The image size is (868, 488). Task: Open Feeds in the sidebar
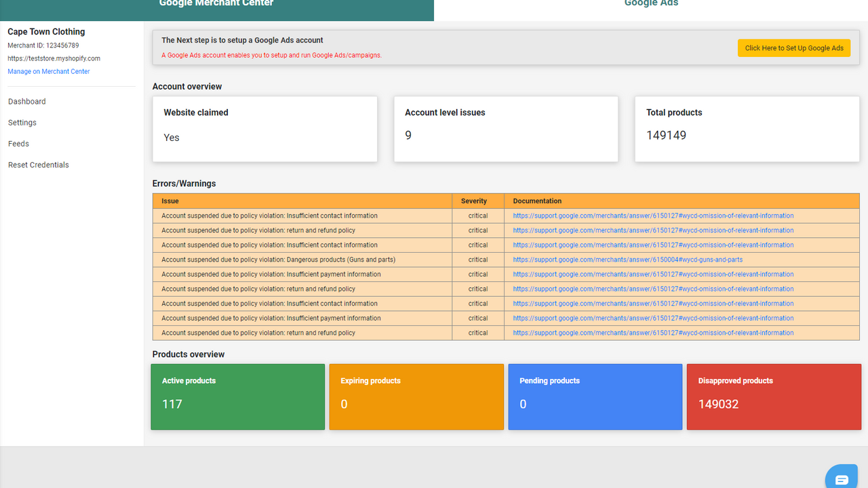coord(18,144)
